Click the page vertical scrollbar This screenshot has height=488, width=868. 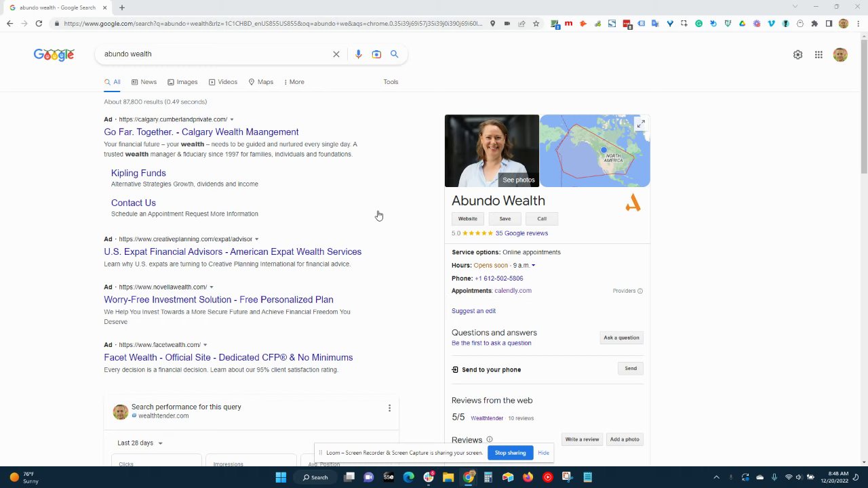[x=863, y=107]
